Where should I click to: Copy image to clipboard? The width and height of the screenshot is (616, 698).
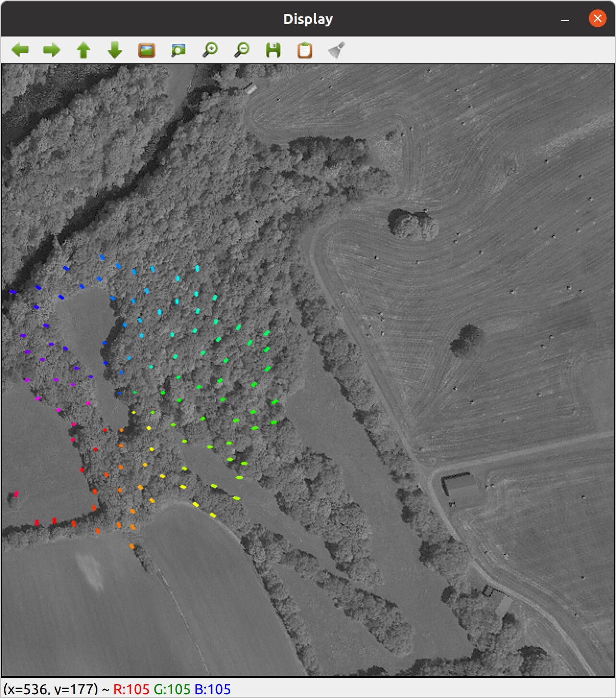(x=305, y=50)
